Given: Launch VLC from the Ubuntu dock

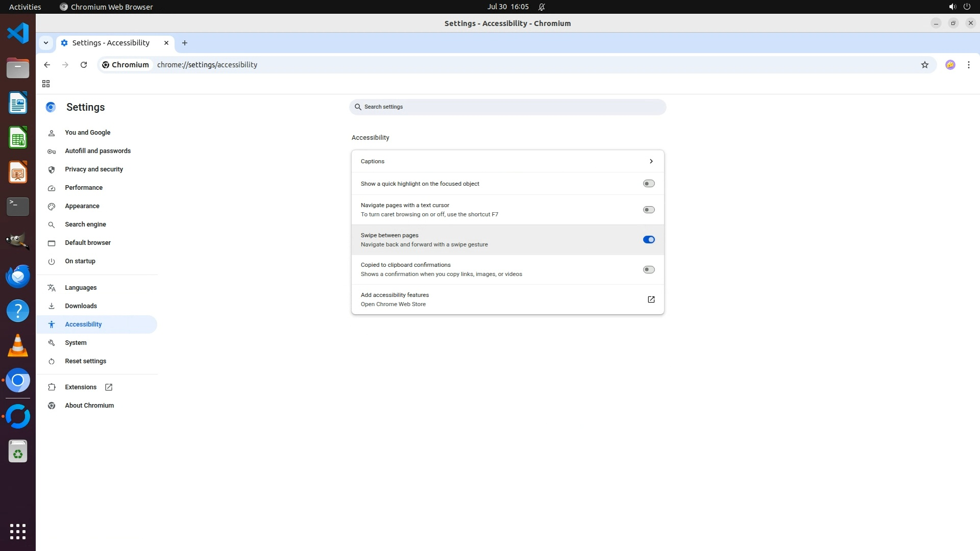Looking at the screenshot, I should 18,346.
